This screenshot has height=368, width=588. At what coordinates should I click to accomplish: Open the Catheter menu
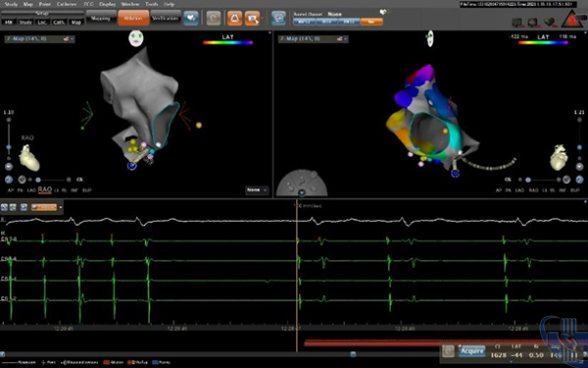(67, 4)
